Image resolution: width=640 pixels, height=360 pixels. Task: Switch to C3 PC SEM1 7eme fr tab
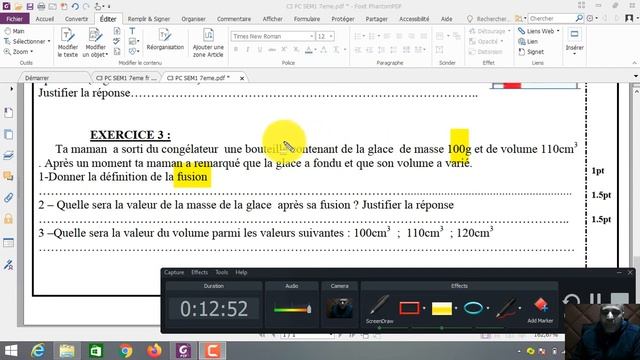pyautogui.click(x=126, y=78)
